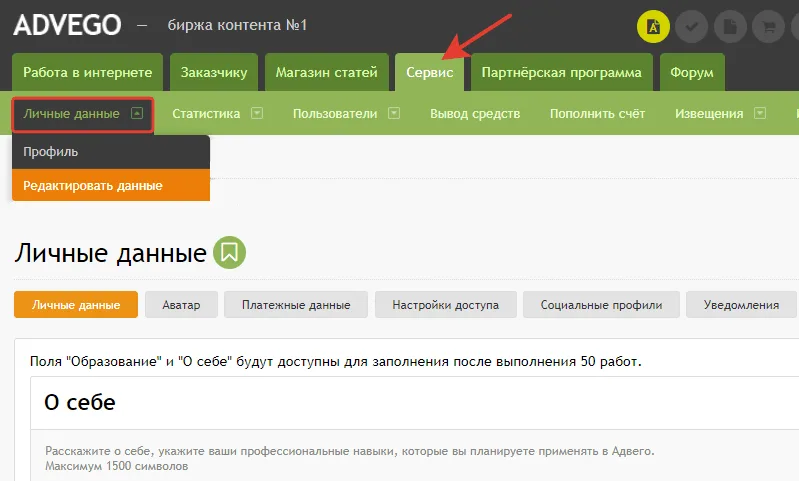This screenshot has width=799, height=481.
Task: Click Извещения menu label
Action: coord(709,114)
